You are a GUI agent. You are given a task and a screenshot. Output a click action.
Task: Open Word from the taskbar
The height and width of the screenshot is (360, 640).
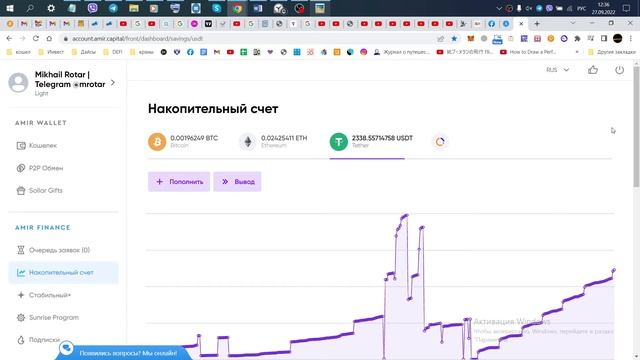(258, 8)
